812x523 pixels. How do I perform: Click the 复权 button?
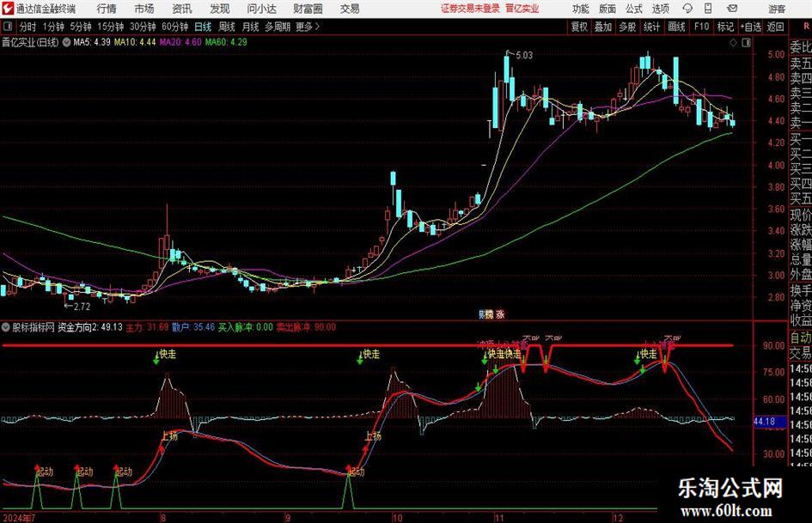click(579, 27)
